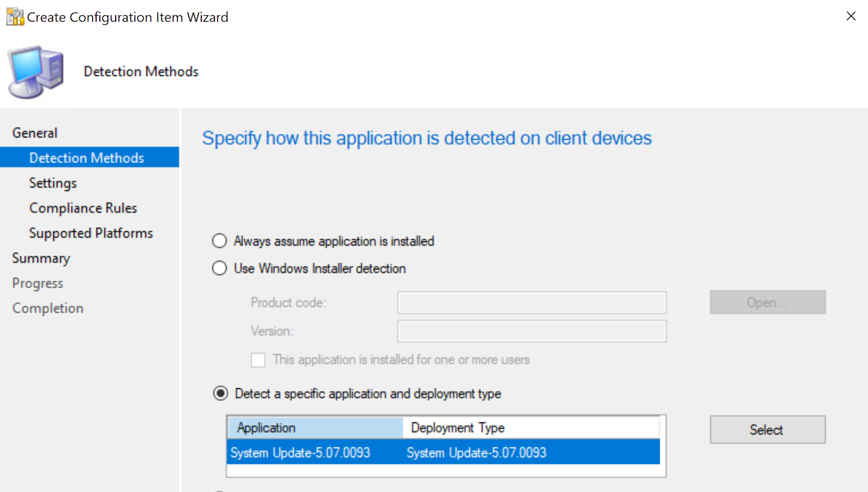Image resolution: width=868 pixels, height=492 pixels.
Task: Click the Deployment Type column header
Action: pos(457,427)
